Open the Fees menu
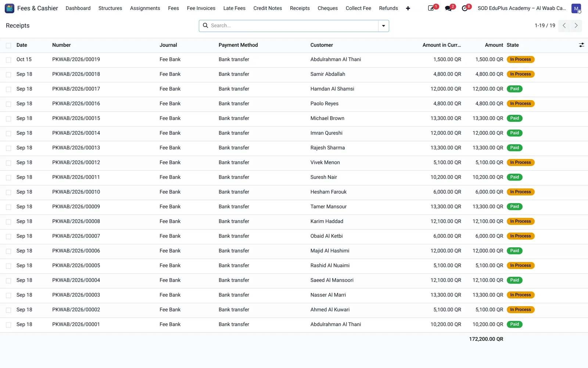 tap(173, 8)
